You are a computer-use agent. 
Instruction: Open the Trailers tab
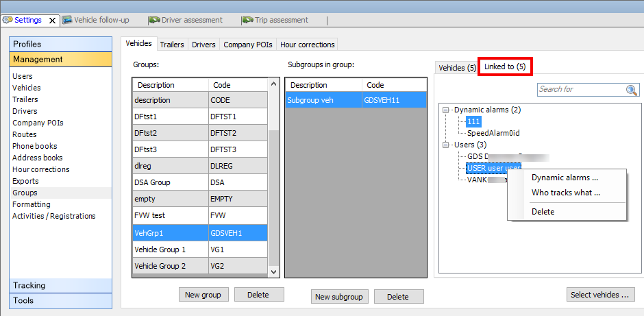172,45
